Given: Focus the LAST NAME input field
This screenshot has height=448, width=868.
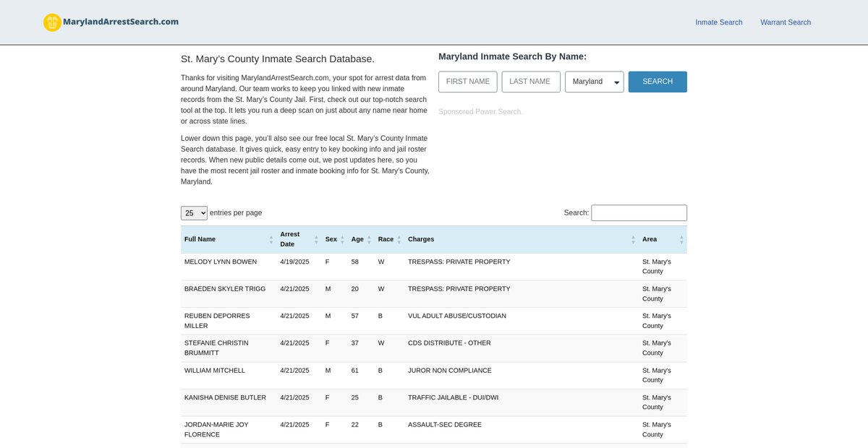Looking at the screenshot, I should 531,82.
